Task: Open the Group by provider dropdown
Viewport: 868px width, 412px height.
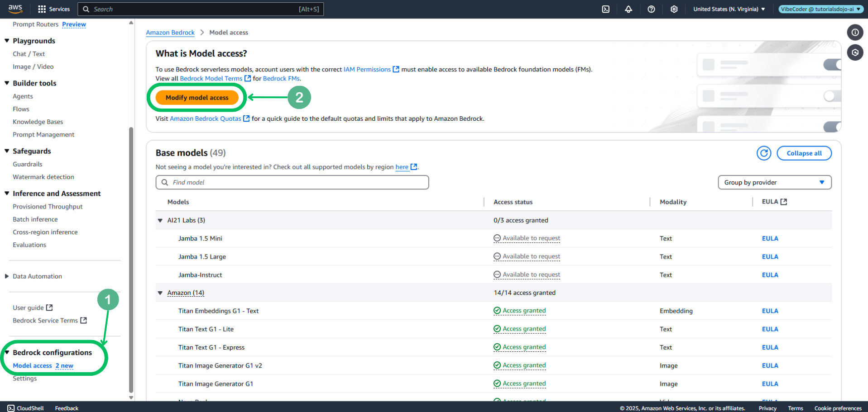Action: tap(774, 182)
